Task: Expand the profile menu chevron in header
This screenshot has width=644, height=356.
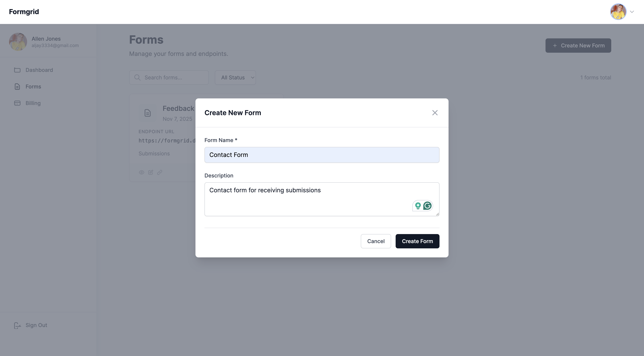Action: pos(632,12)
